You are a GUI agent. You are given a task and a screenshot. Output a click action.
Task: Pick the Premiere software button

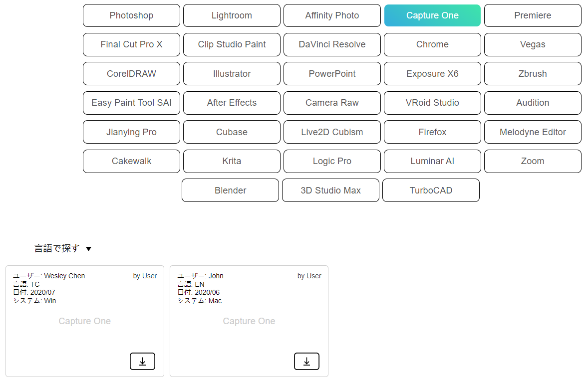[533, 15]
